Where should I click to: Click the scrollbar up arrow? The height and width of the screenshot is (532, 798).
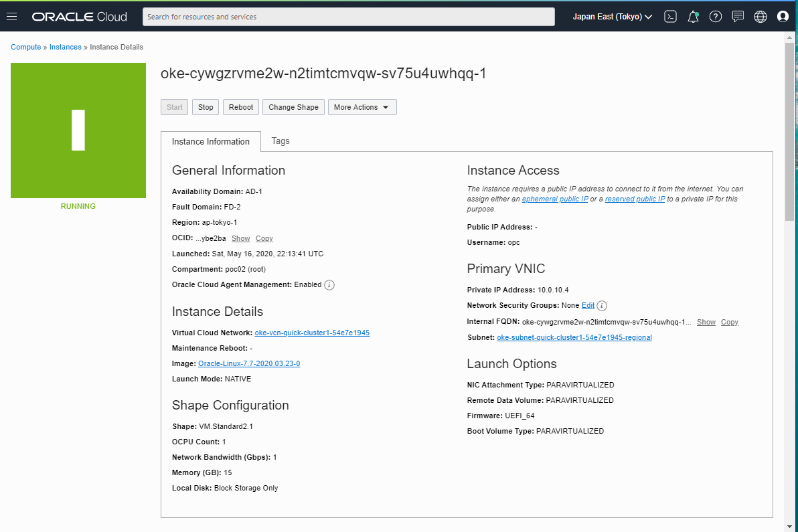point(789,37)
